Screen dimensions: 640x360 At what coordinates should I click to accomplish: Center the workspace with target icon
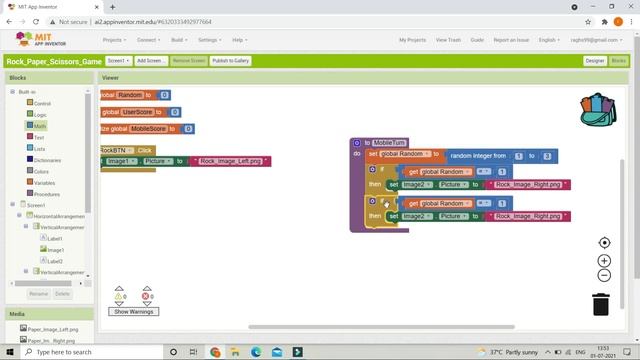click(604, 243)
